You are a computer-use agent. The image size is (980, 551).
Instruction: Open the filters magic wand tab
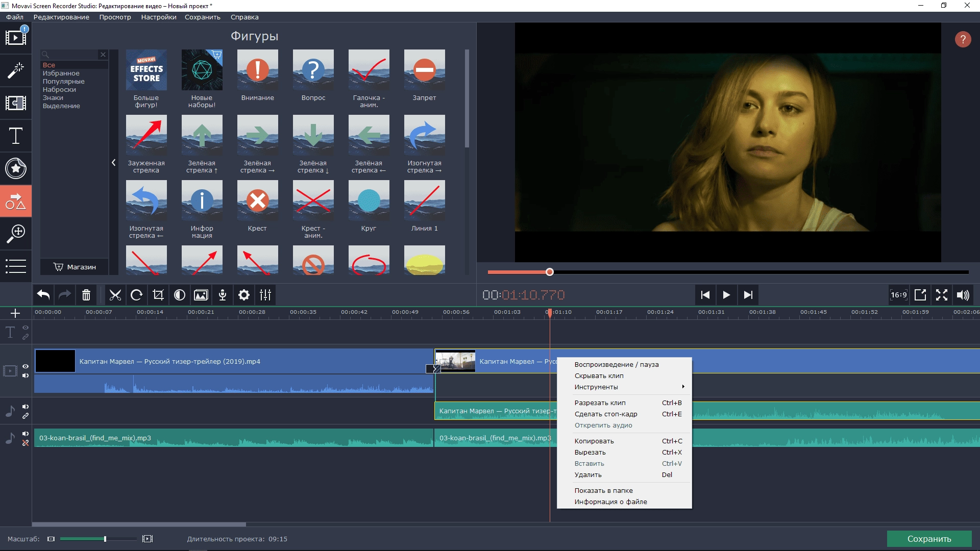(16, 70)
